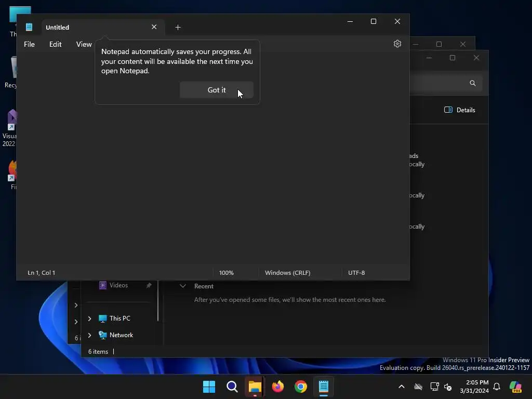Viewport: 532px width, 399px height.
Task: Select This PC in navigation pane
Action: pos(120,318)
